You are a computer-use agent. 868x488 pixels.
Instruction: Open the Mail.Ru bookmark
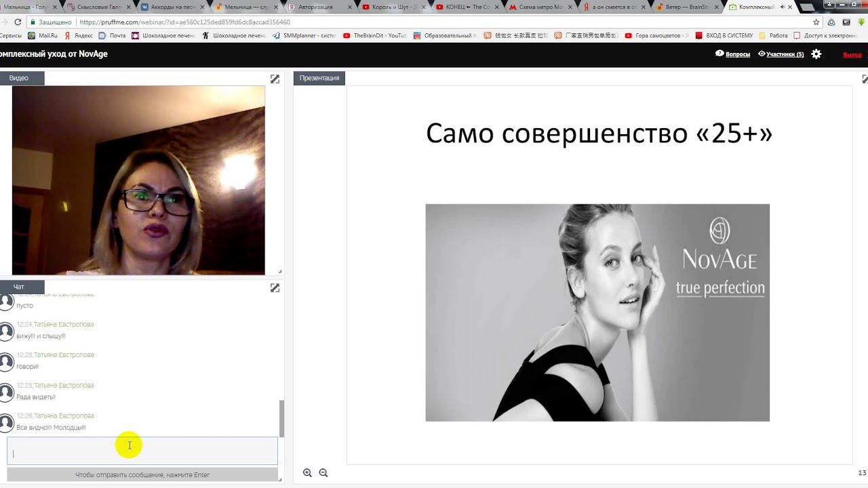(x=43, y=35)
